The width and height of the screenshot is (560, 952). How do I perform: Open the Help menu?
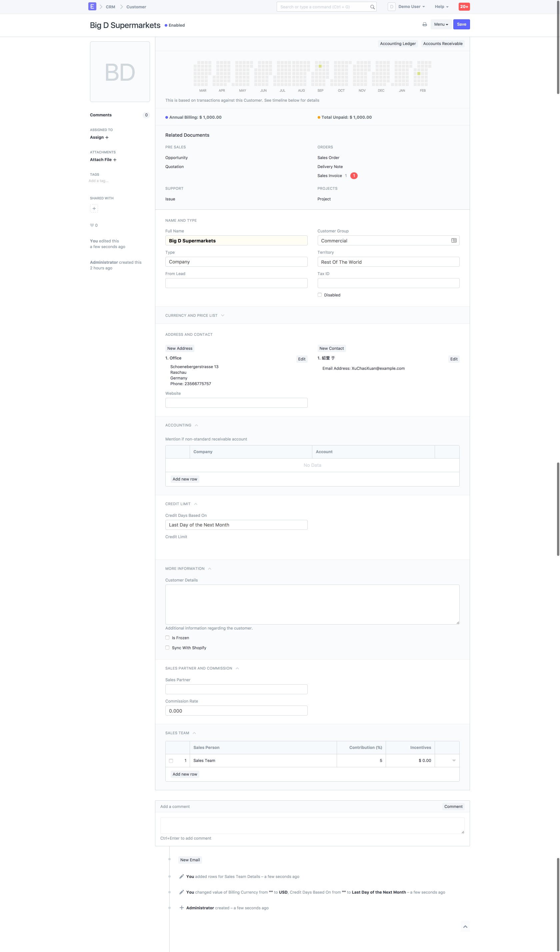pyautogui.click(x=441, y=7)
